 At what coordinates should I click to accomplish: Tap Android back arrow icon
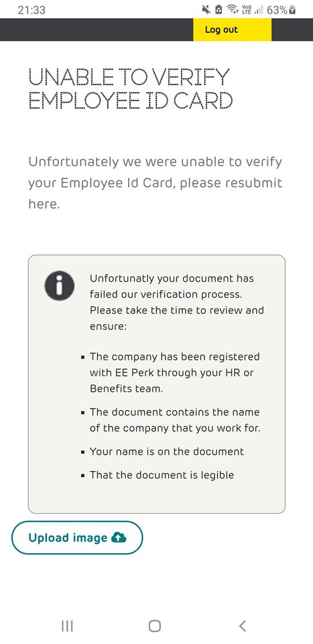coord(242,626)
